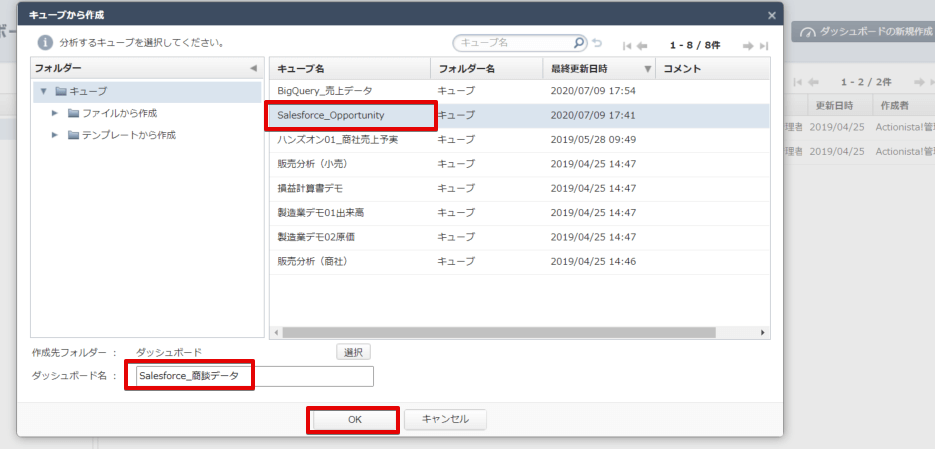Image resolution: width=935 pixels, height=449 pixels.
Task: Select テンプレートから作成 folder label
Action: [x=129, y=135]
